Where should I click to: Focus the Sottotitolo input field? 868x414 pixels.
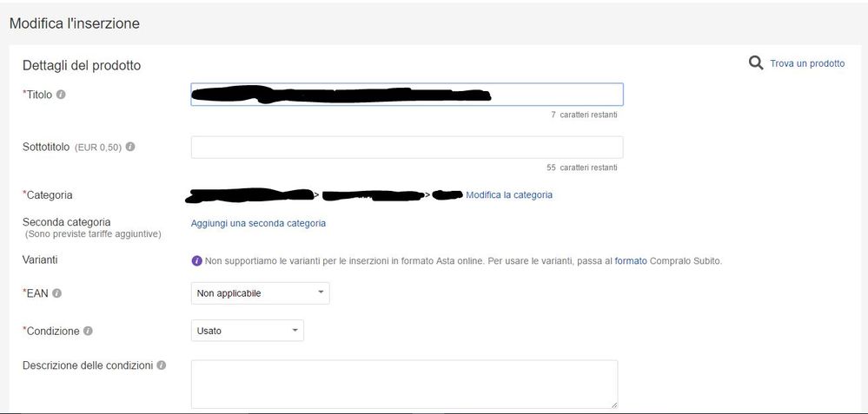[407, 147]
